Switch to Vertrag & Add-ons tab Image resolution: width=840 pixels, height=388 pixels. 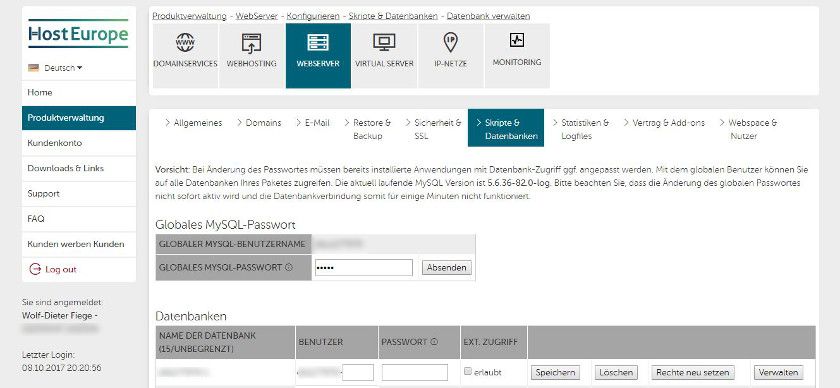pos(664,123)
